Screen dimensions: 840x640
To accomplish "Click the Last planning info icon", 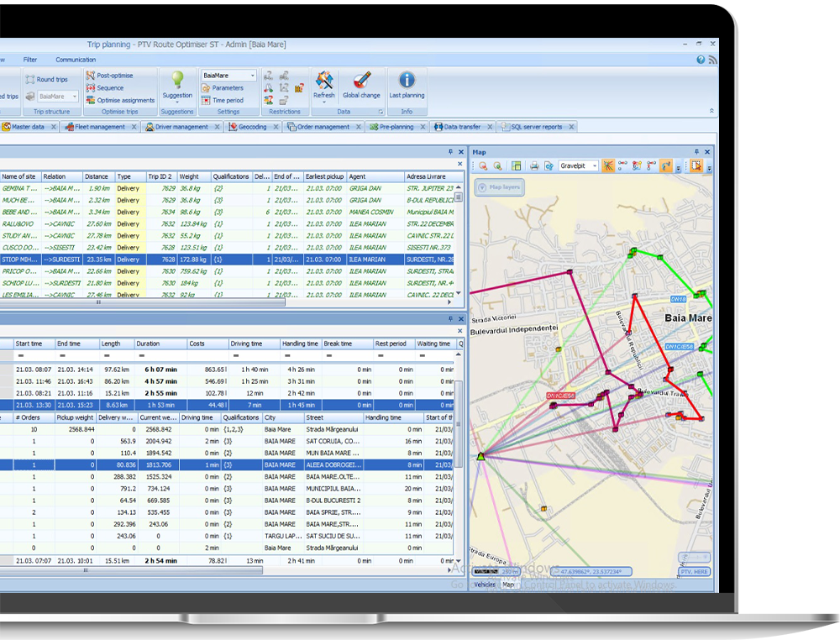I will point(407,81).
